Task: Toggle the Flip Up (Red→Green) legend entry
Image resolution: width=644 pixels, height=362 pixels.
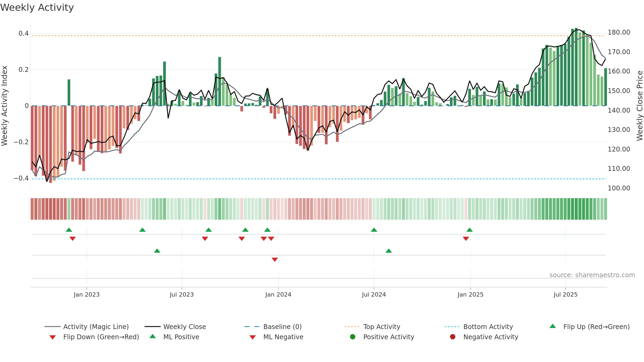Action: click(590, 327)
